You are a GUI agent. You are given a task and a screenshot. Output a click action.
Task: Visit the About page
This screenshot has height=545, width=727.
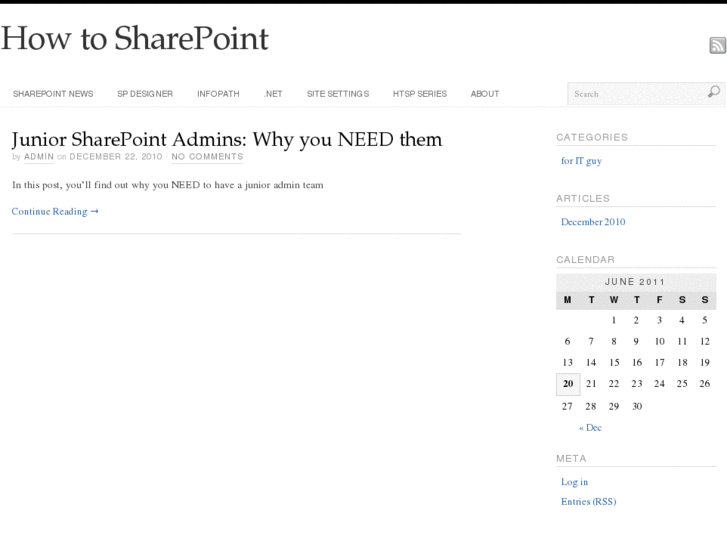pos(485,94)
